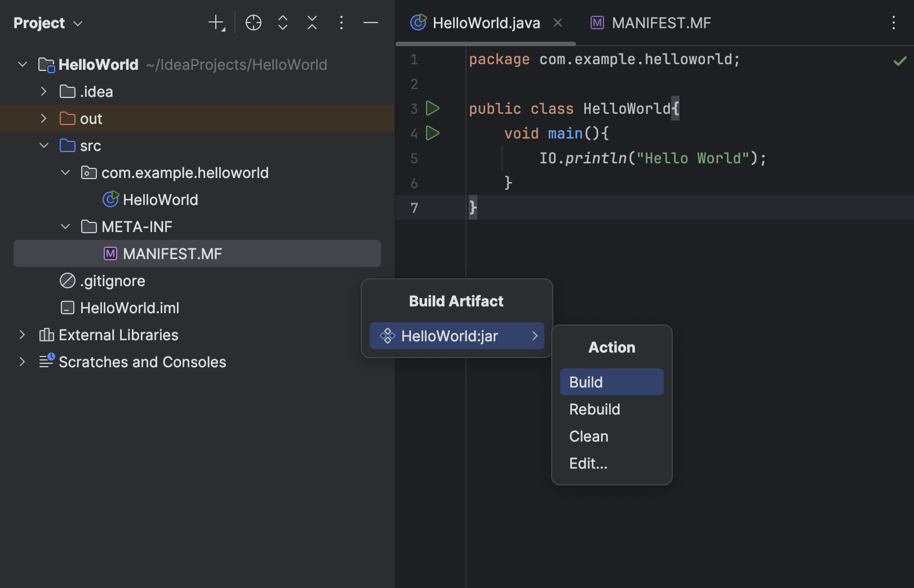This screenshot has height=588, width=914.
Task: Open the Project view mode dropdown
Action: [48, 23]
